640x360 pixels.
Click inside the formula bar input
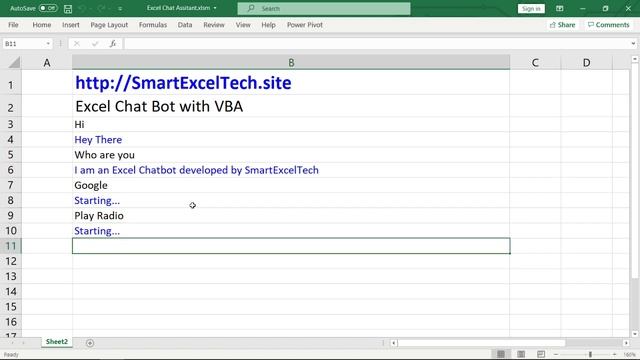[x=376, y=44]
